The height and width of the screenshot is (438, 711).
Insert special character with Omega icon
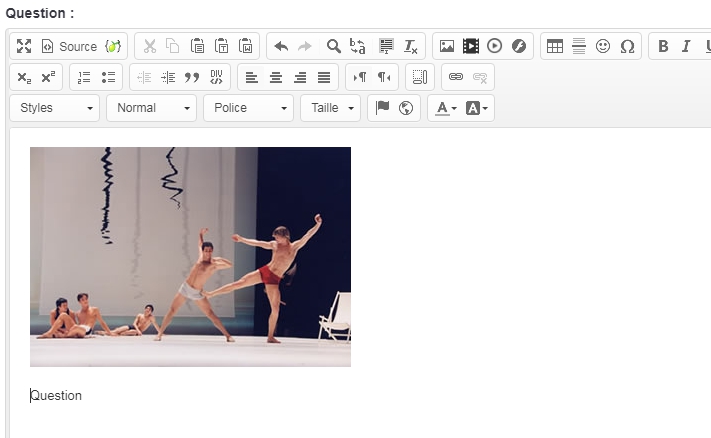(x=627, y=47)
